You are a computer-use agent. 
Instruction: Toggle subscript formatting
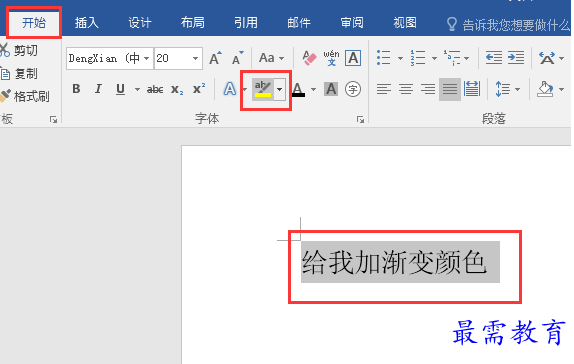(x=177, y=89)
